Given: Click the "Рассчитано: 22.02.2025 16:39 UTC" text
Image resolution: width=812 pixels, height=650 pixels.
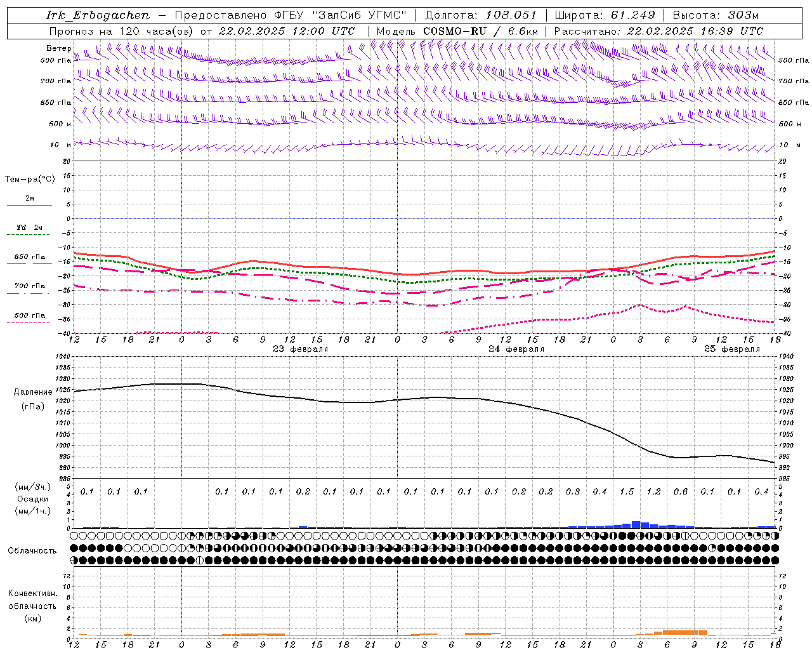Looking at the screenshot, I should 658,31.
